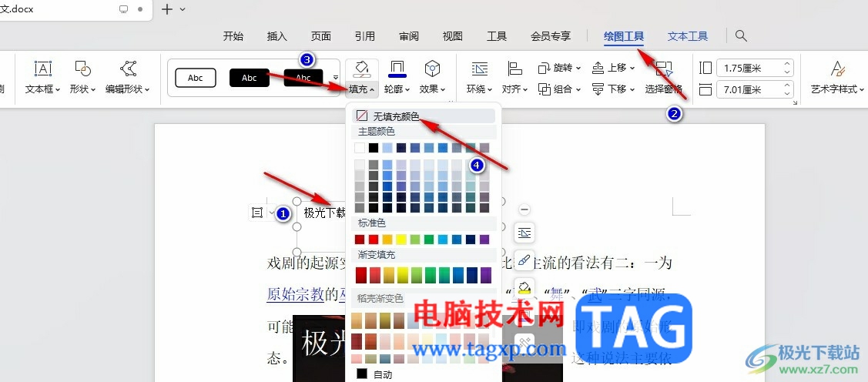Pick the black theme color swatch
868x382 pixels.
[374, 148]
